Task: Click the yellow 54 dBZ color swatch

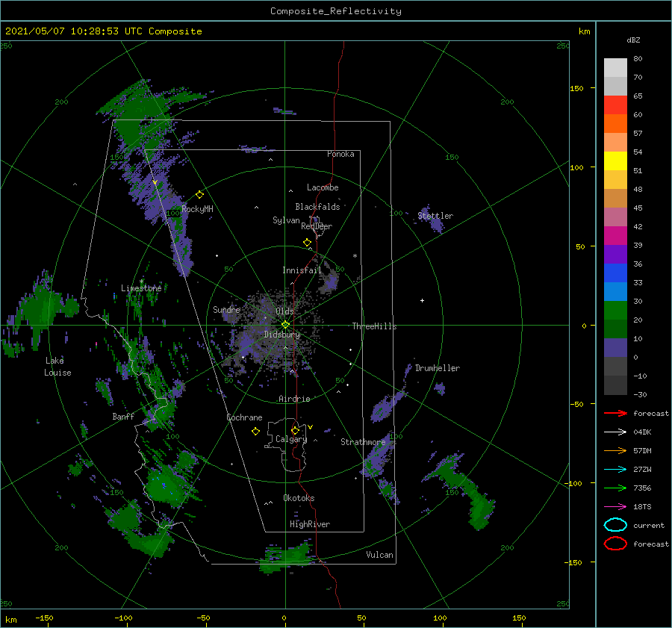Action: (x=615, y=161)
